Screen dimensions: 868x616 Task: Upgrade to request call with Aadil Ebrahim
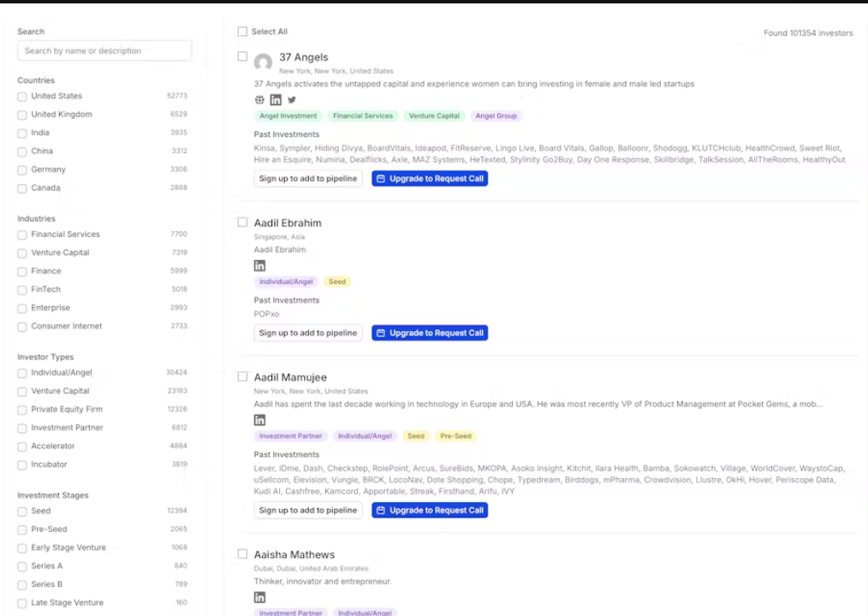click(430, 333)
